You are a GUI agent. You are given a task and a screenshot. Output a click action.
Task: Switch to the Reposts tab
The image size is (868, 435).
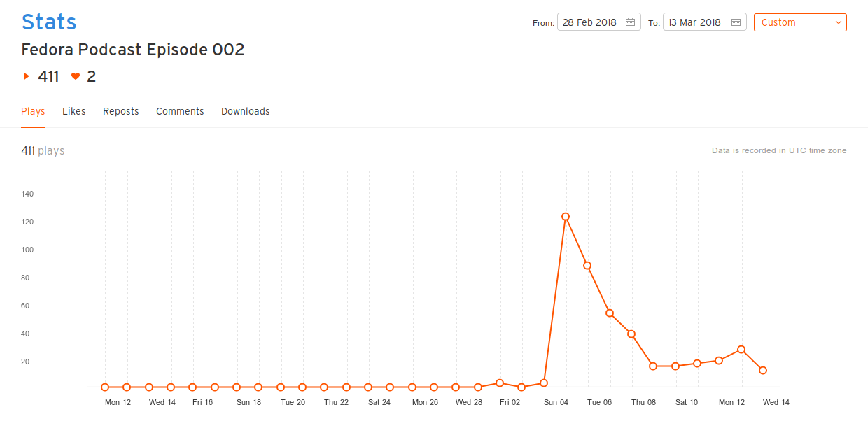[121, 111]
